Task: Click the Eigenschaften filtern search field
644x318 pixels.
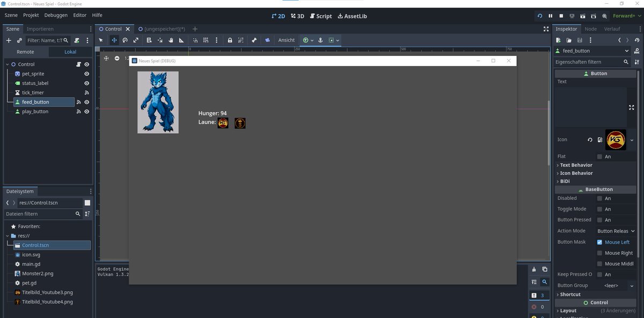Action: [x=591, y=62]
